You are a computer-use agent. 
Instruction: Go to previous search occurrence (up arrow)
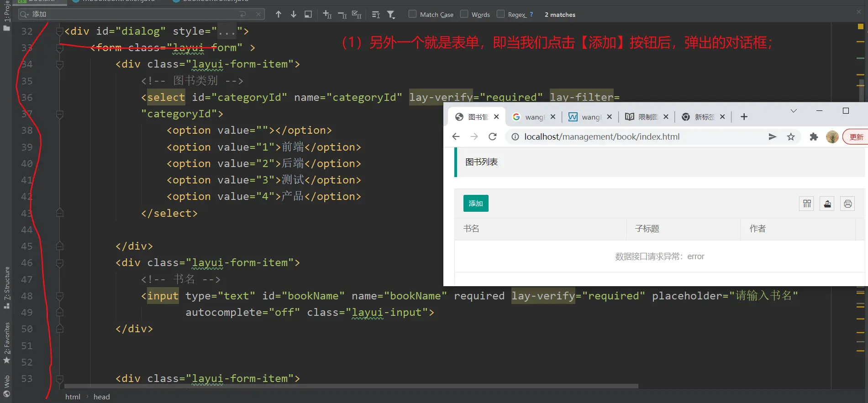click(278, 15)
